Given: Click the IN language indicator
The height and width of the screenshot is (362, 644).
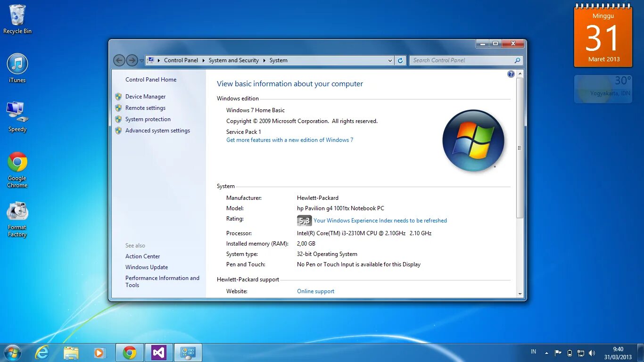Looking at the screenshot, I should click(534, 352).
